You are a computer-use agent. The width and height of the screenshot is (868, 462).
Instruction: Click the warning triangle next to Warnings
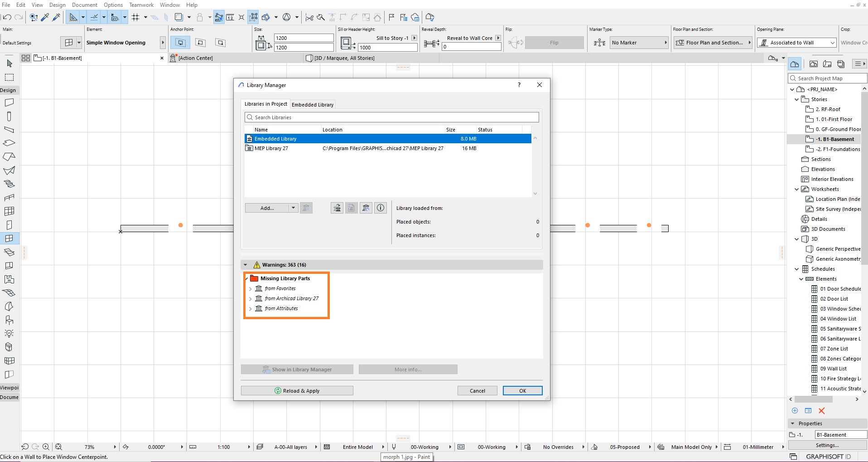[x=257, y=265]
